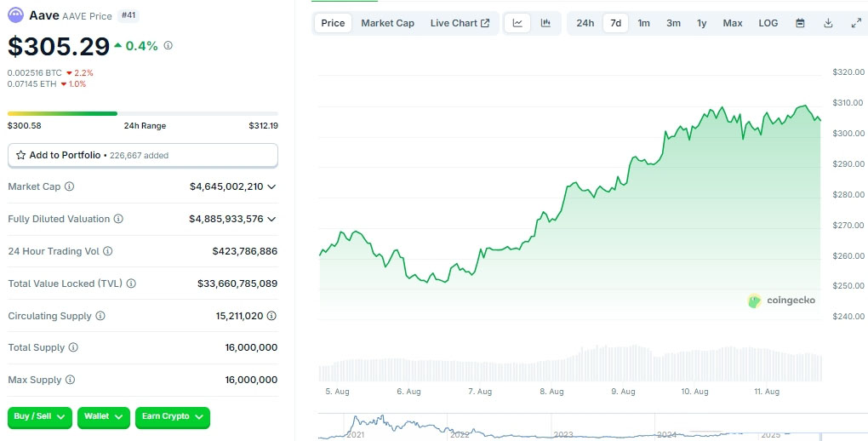Open the Buy / Sell dropdown
The height and width of the screenshot is (441, 868).
point(40,417)
